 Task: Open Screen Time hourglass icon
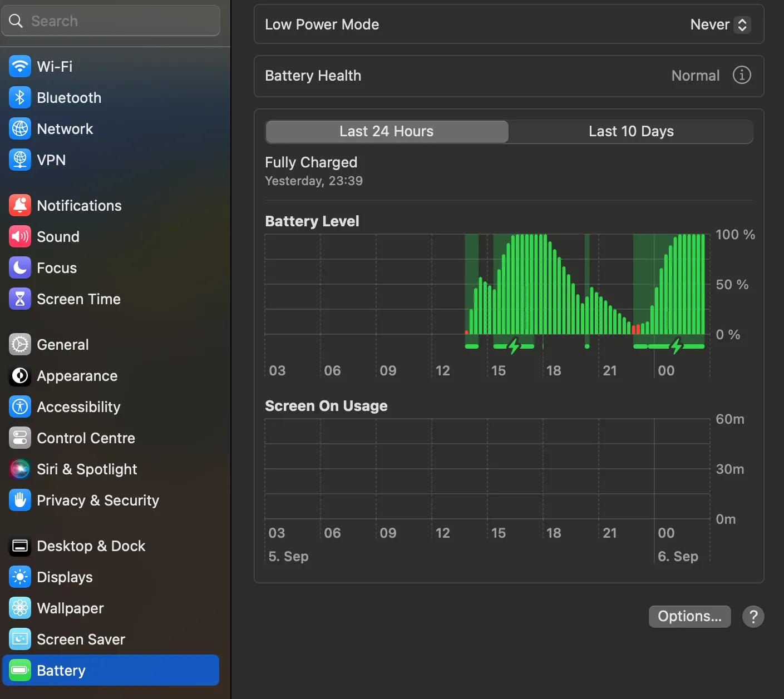tap(20, 299)
